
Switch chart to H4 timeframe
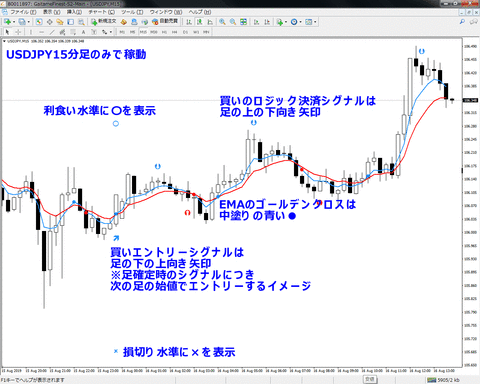(174, 32)
